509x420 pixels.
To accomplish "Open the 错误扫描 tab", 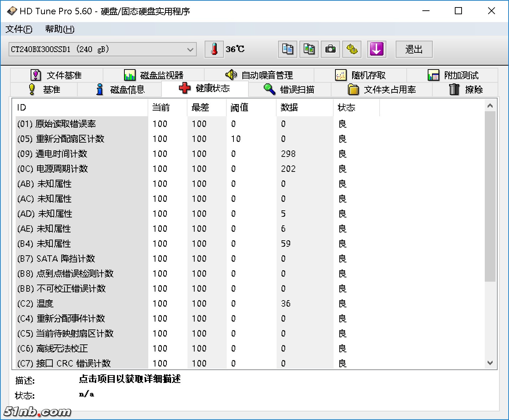I will point(289,89).
